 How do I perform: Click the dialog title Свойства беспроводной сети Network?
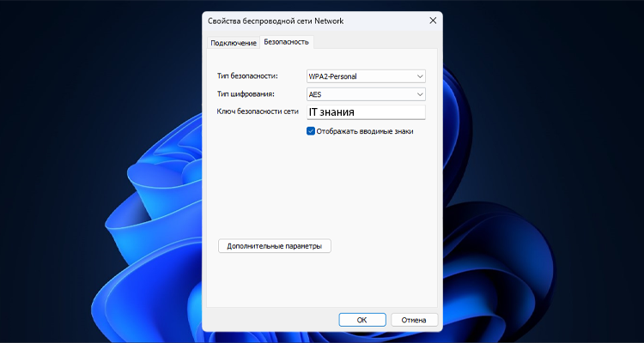276,21
